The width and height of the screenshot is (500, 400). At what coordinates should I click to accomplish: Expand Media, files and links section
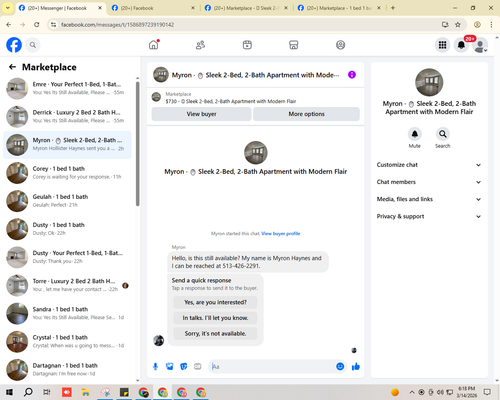pos(429,199)
